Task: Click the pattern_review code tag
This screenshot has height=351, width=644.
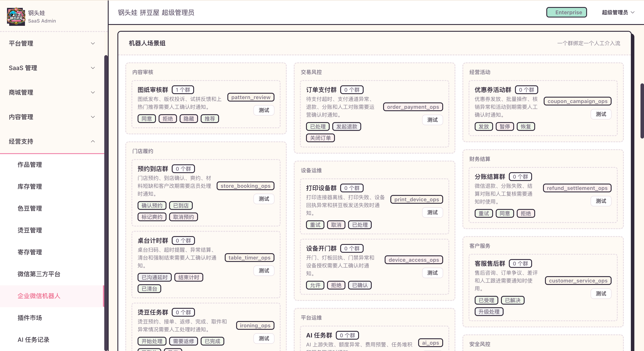Action: 251,97
